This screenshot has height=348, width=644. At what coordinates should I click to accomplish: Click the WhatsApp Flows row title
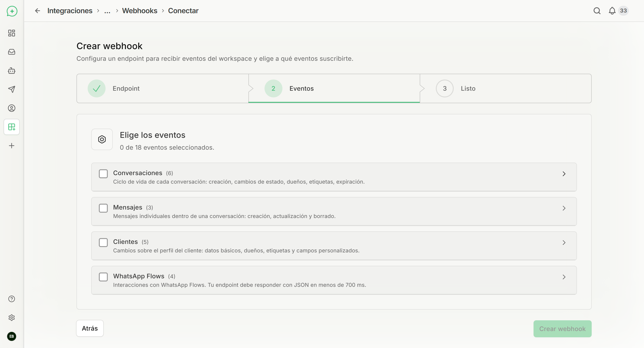click(x=139, y=276)
